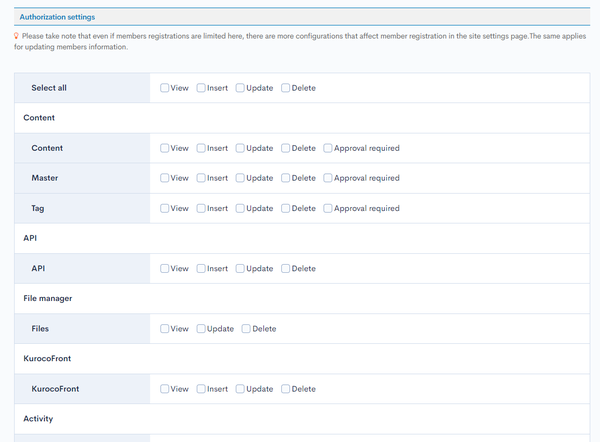Select Update checkbox for Files
Image resolution: width=600 pixels, height=442 pixels.
coord(201,329)
